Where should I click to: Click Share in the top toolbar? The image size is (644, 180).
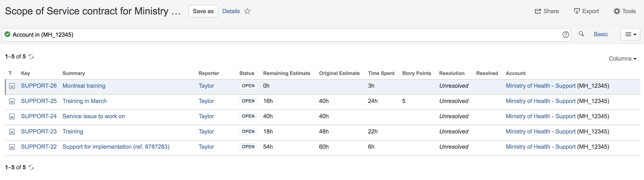(547, 11)
